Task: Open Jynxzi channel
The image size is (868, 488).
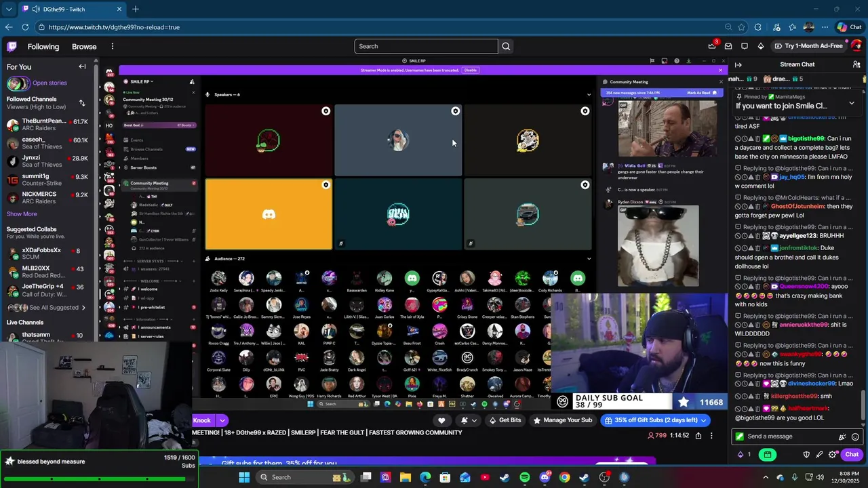Action: (x=47, y=161)
